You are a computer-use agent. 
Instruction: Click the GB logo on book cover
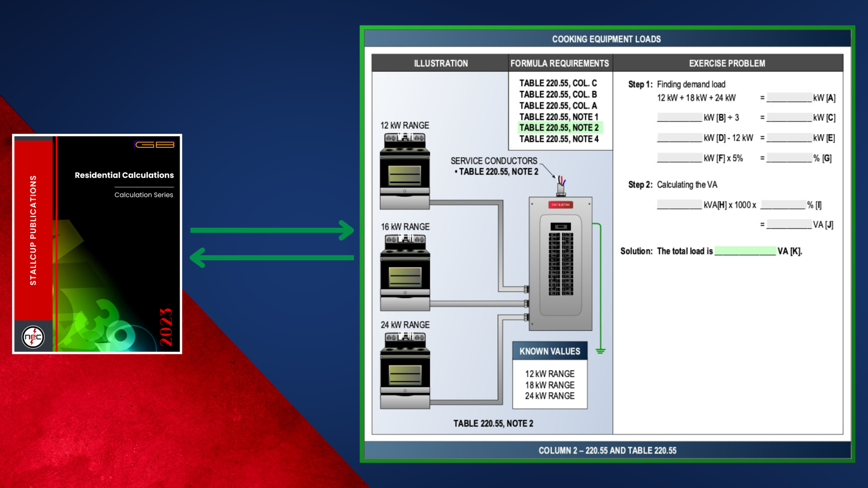(x=155, y=145)
